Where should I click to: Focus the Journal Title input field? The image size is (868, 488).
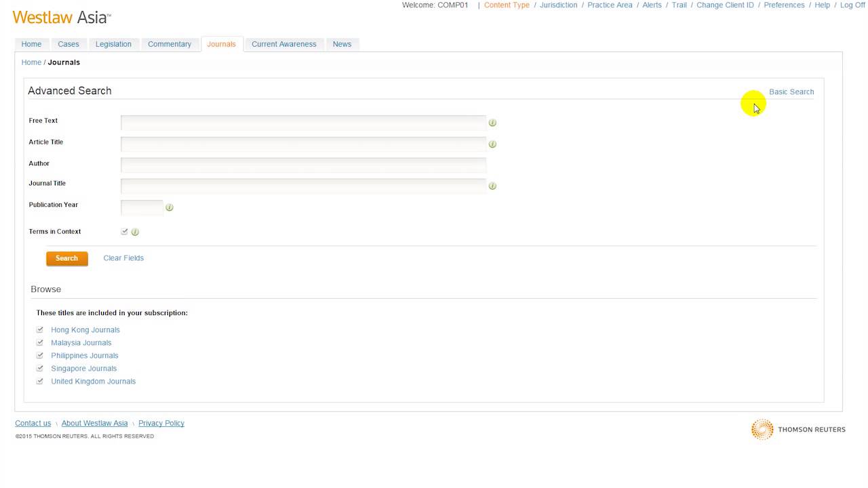coord(304,186)
